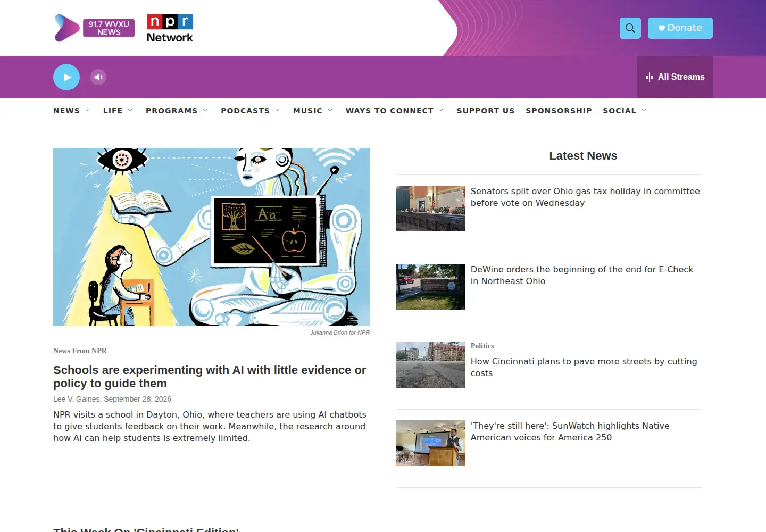Click the NPR Network logo
766x532 pixels.
pos(170,28)
